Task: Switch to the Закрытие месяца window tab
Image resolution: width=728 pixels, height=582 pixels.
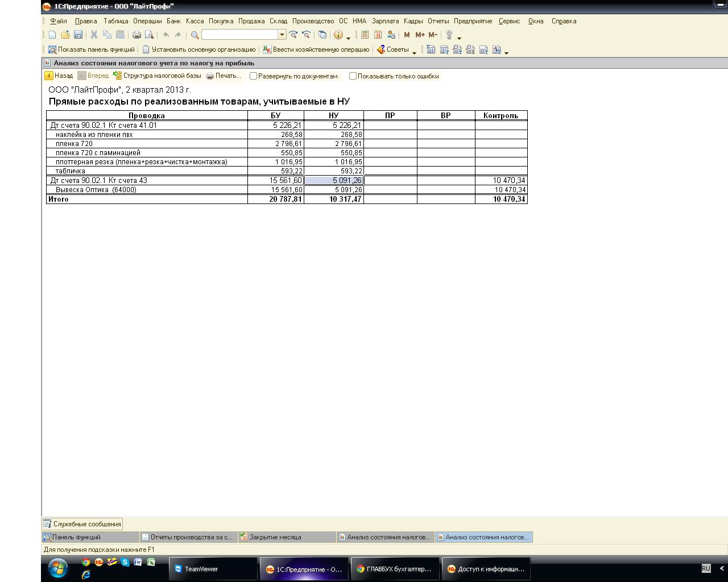Action: click(275, 537)
